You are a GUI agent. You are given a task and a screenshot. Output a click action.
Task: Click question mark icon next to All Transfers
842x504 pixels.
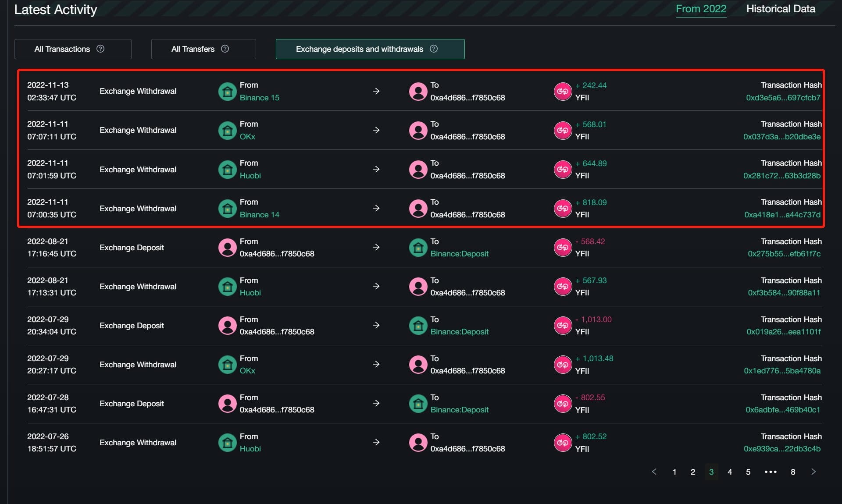(x=225, y=49)
